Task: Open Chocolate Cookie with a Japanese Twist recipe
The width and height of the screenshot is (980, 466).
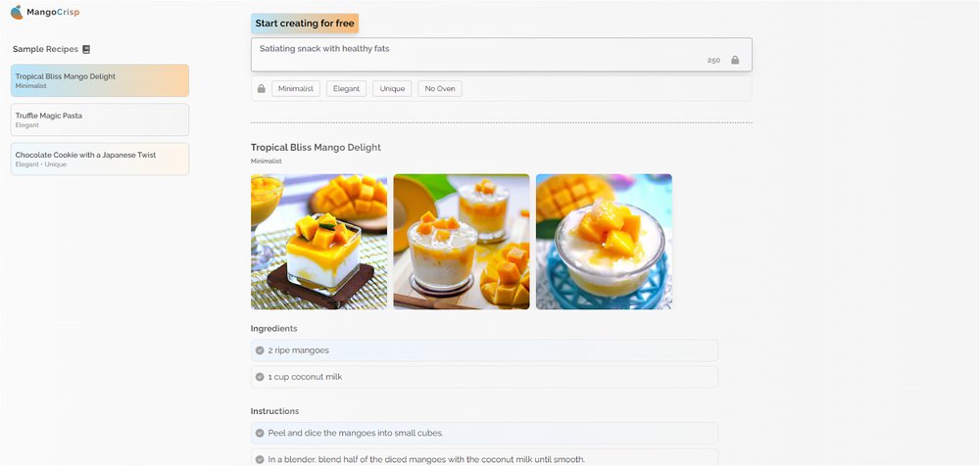Action: [100, 159]
